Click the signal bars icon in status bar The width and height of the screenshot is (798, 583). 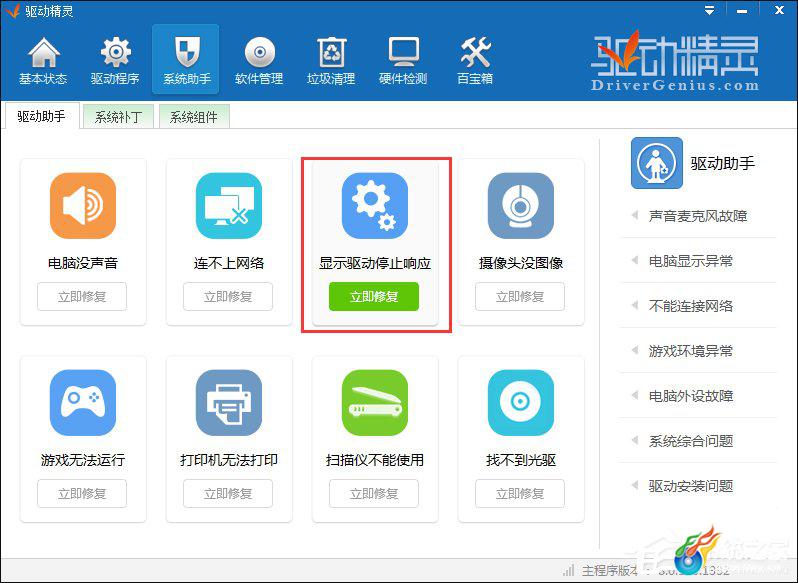tap(568, 570)
